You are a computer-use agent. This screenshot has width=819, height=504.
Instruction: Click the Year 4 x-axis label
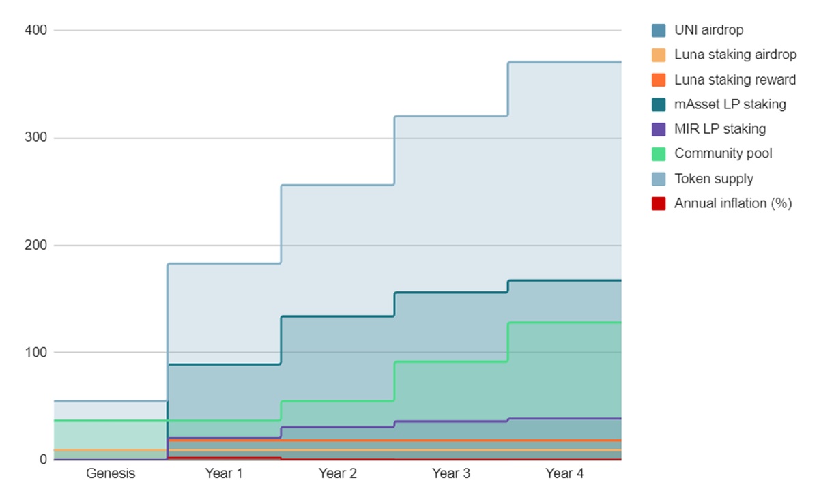pyautogui.click(x=564, y=473)
